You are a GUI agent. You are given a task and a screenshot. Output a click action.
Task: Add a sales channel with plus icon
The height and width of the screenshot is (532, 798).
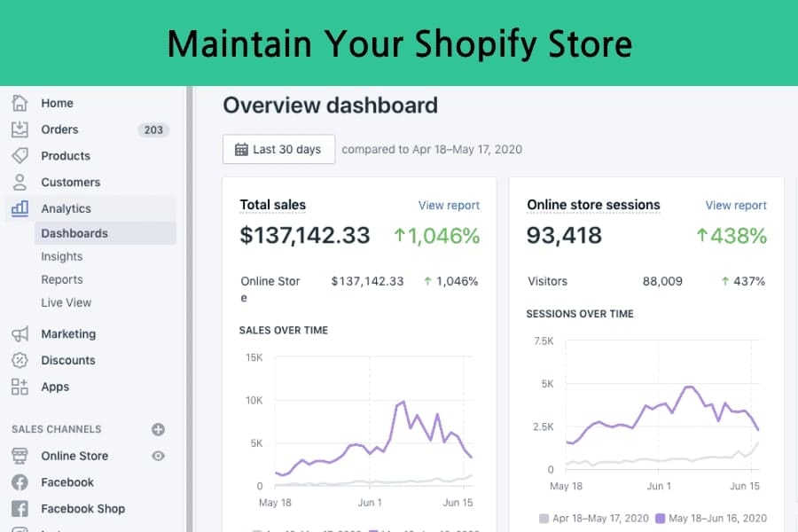(x=159, y=429)
